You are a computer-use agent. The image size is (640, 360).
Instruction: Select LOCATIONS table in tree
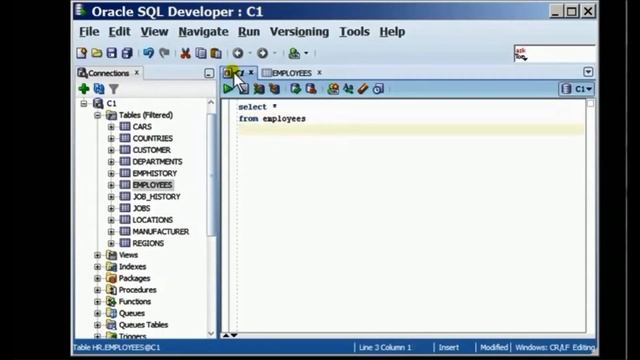pos(153,220)
